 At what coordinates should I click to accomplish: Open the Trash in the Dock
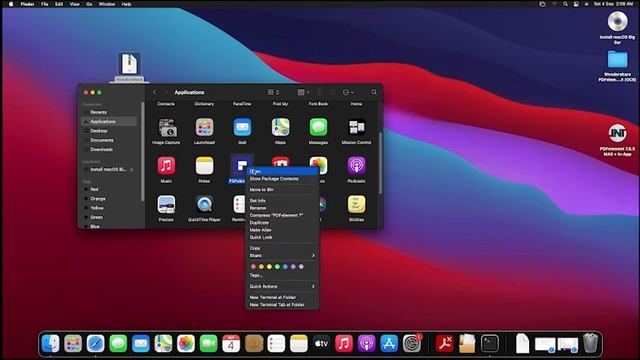590,343
